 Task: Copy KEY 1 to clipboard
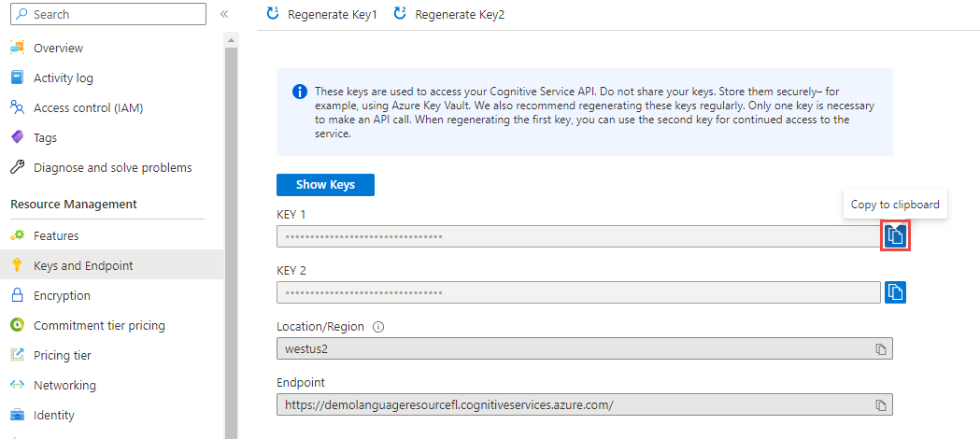click(x=895, y=236)
